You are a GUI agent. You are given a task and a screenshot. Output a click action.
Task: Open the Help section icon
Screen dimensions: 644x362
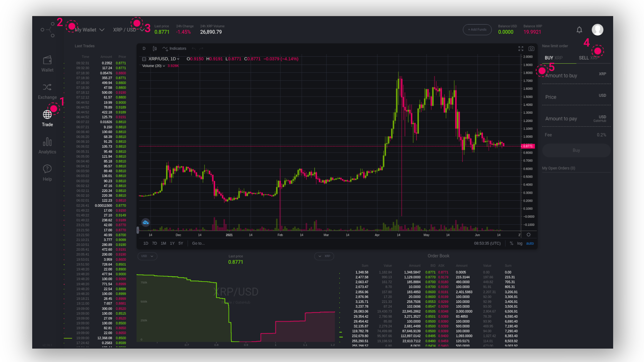pyautogui.click(x=47, y=169)
